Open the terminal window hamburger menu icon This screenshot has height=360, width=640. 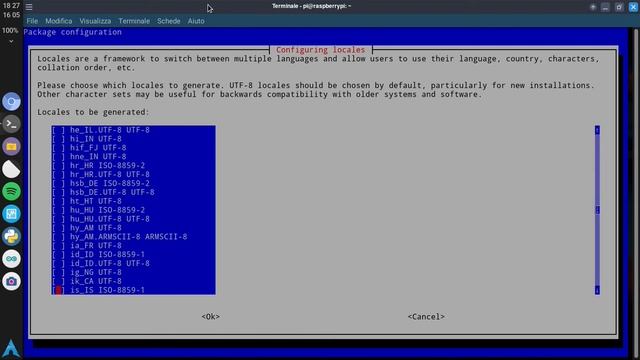point(29,7)
